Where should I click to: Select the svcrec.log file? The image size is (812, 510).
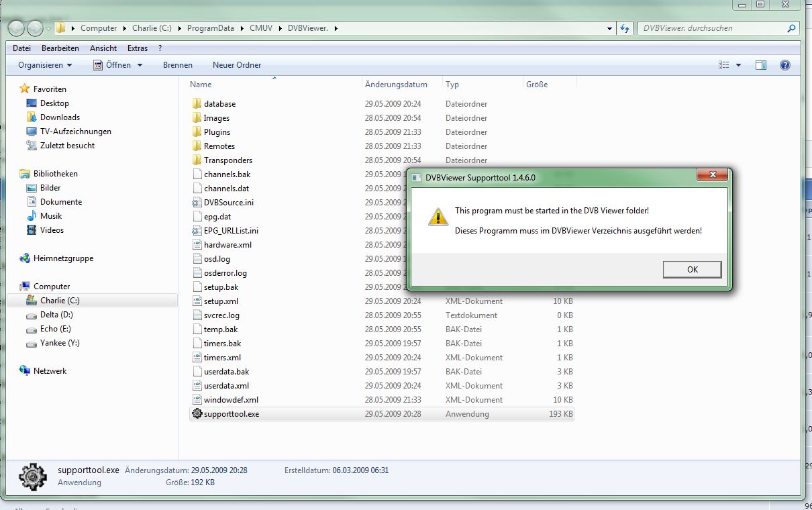tap(221, 315)
